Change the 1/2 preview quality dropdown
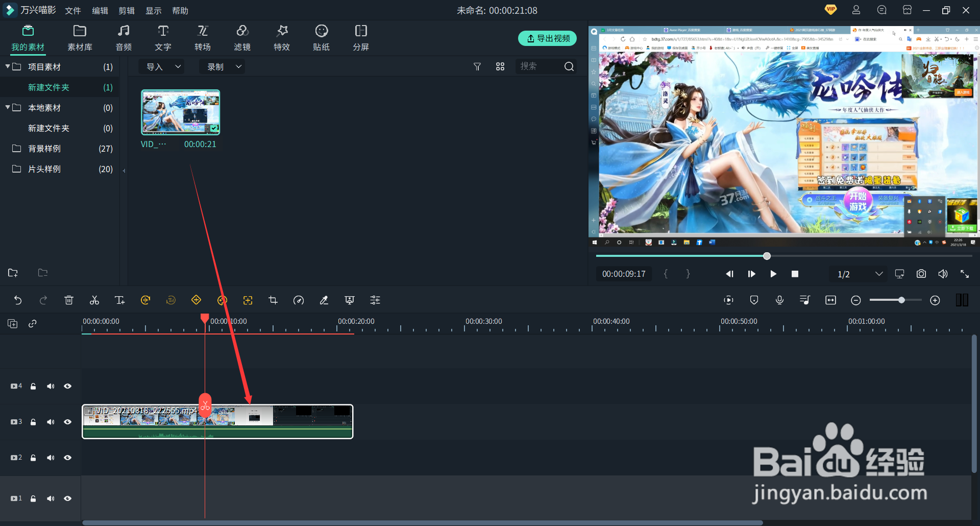 pyautogui.click(x=860, y=274)
